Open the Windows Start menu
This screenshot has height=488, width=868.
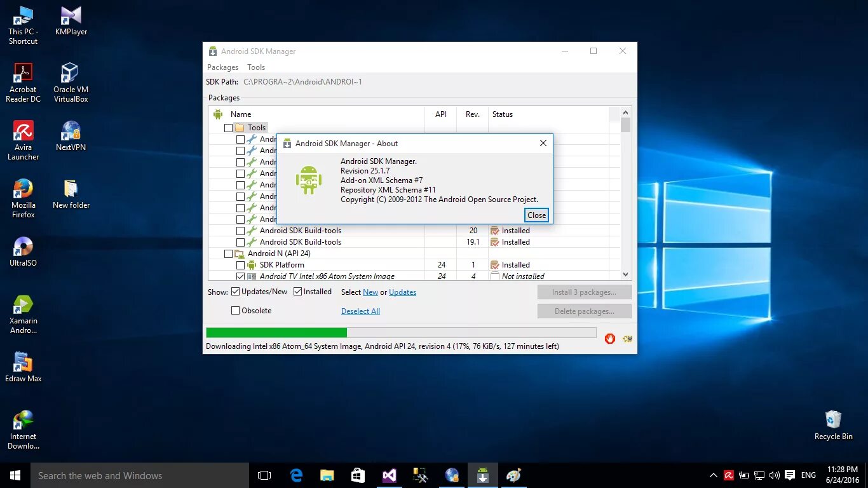pyautogui.click(x=15, y=475)
